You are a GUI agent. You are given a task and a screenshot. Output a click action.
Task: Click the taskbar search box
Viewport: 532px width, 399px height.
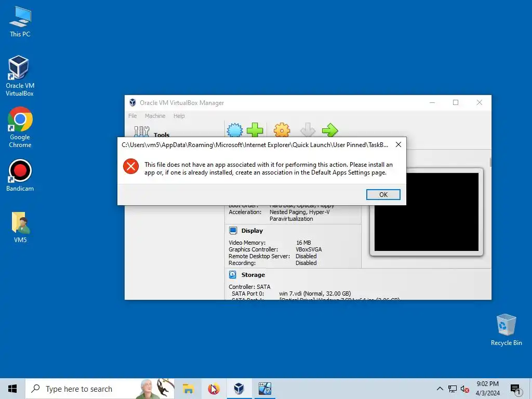100,389
